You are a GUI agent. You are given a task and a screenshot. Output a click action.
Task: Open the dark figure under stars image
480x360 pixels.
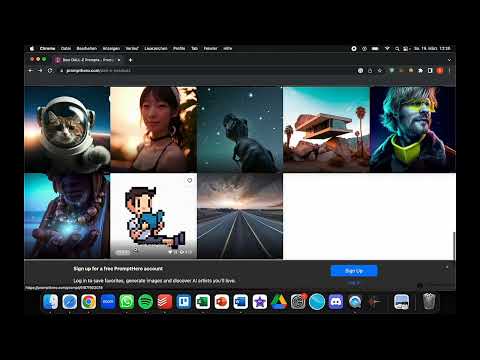click(240, 129)
